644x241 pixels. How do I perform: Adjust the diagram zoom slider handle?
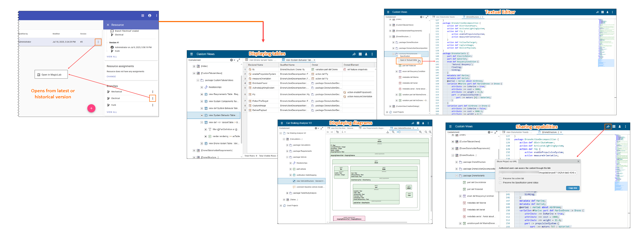pos(399,132)
